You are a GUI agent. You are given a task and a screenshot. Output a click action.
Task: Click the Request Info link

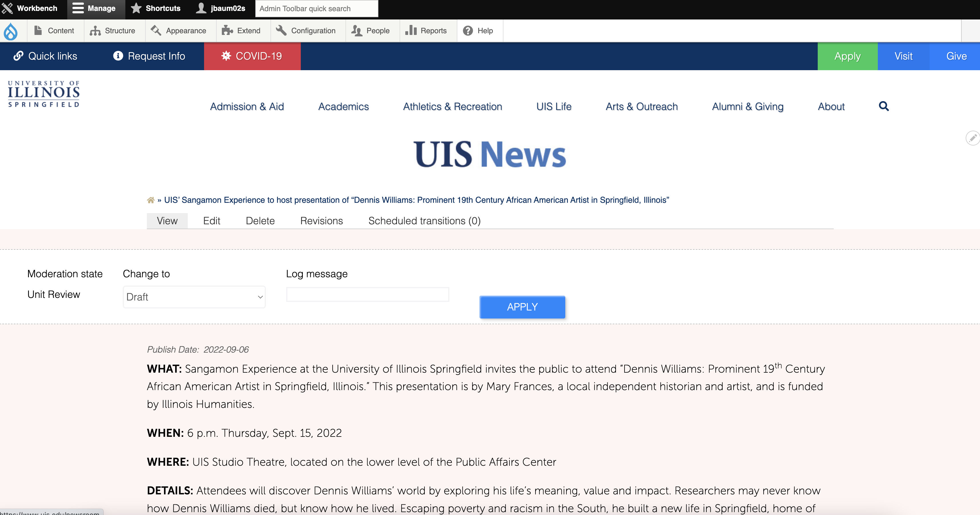coord(149,56)
